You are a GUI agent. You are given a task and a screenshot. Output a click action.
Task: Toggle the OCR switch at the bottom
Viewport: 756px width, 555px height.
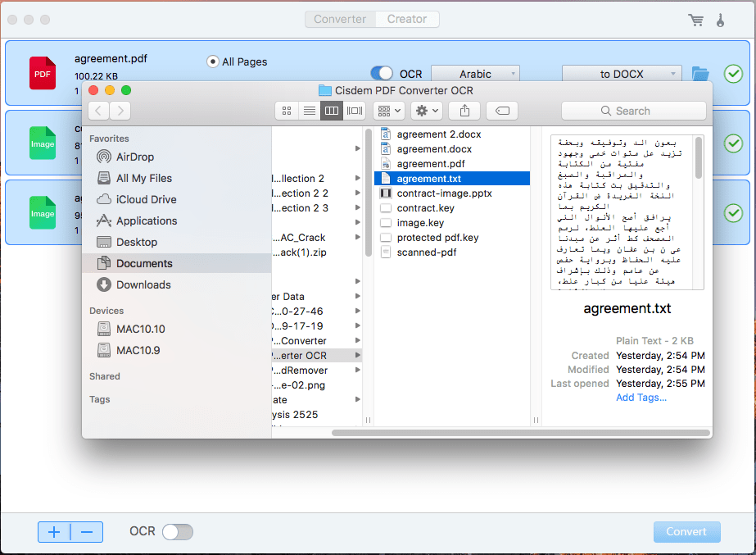click(x=177, y=532)
